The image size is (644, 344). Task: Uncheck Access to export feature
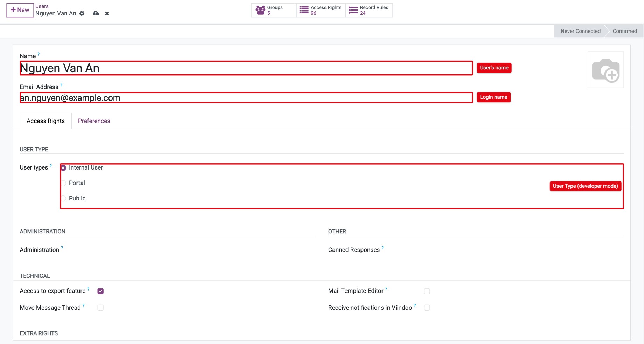pos(100,291)
